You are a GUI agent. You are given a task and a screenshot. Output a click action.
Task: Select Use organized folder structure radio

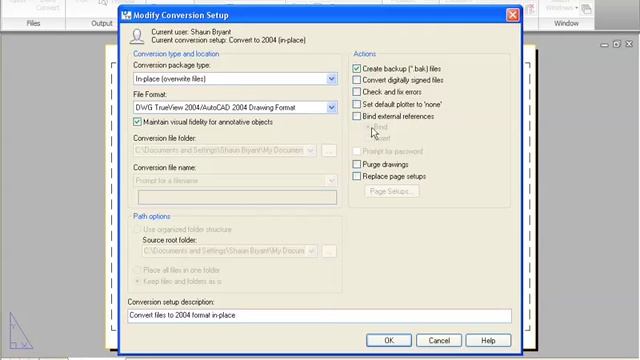[137, 229]
